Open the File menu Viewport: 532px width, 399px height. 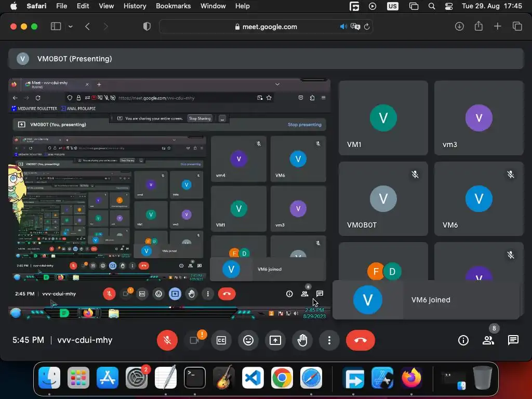61,6
